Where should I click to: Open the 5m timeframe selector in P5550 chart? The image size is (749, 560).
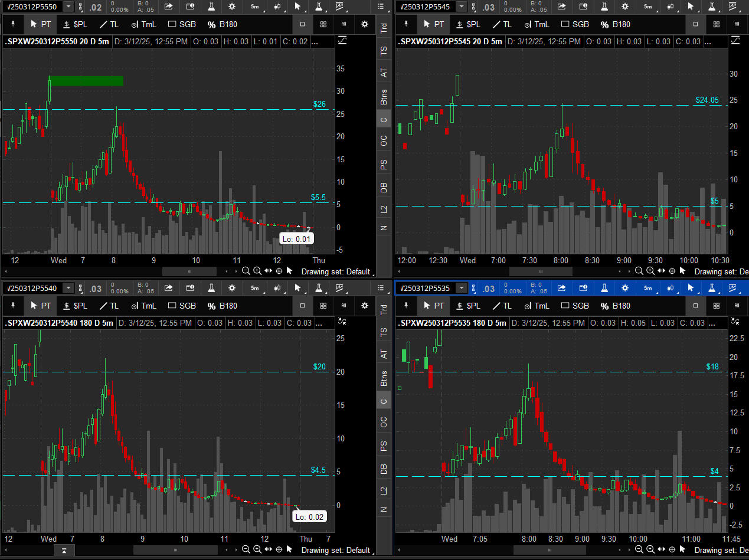[254, 6]
